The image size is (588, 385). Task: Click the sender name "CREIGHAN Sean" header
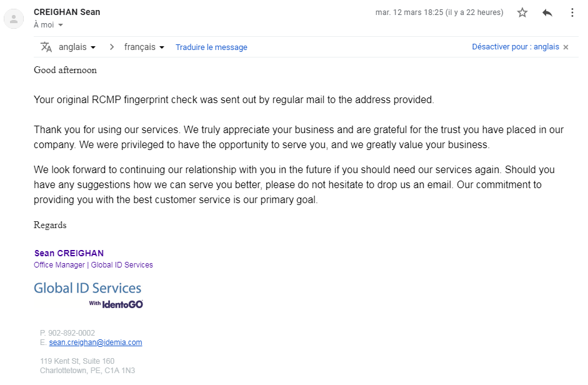pos(67,12)
